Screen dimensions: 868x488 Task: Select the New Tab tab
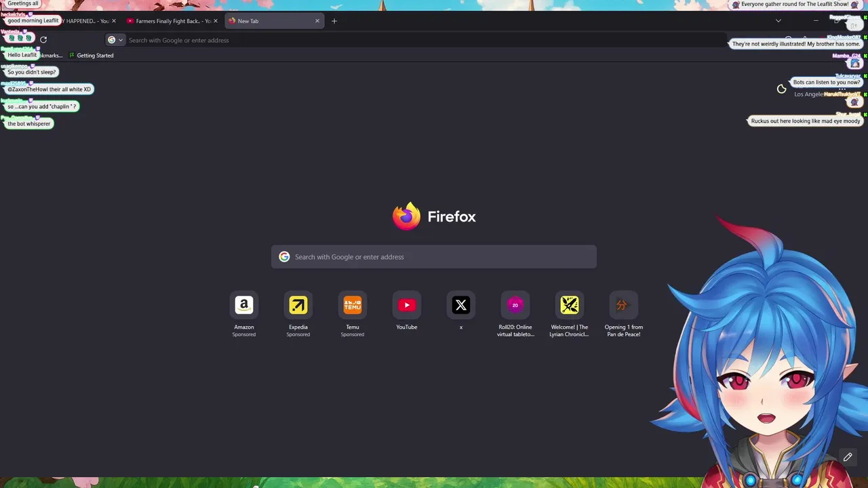tap(274, 21)
